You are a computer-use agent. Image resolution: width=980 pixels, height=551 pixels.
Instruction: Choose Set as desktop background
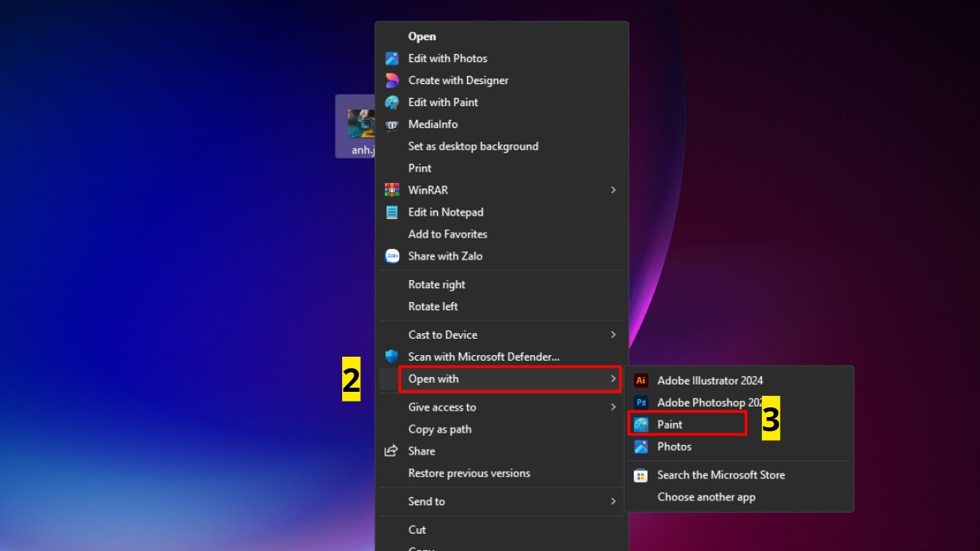[473, 146]
